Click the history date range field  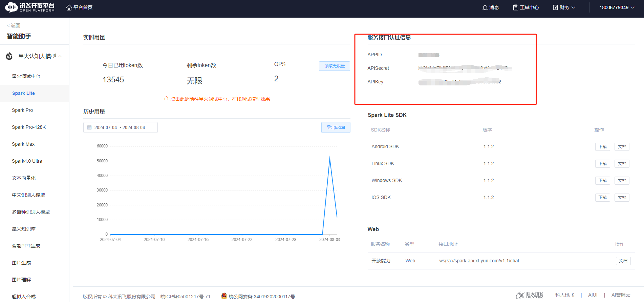[120, 127]
